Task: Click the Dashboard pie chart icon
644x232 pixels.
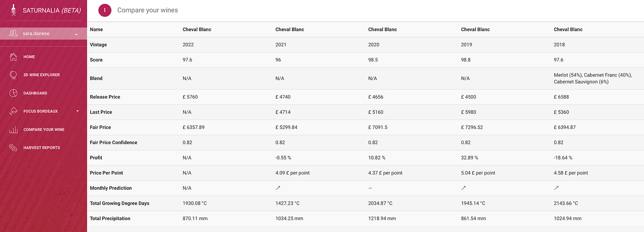Action: tap(14, 93)
